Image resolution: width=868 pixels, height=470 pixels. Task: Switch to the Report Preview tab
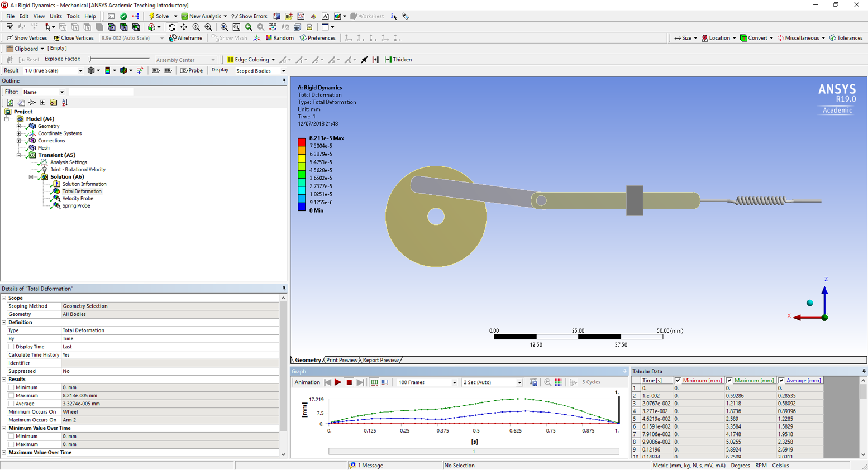(380, 360)
